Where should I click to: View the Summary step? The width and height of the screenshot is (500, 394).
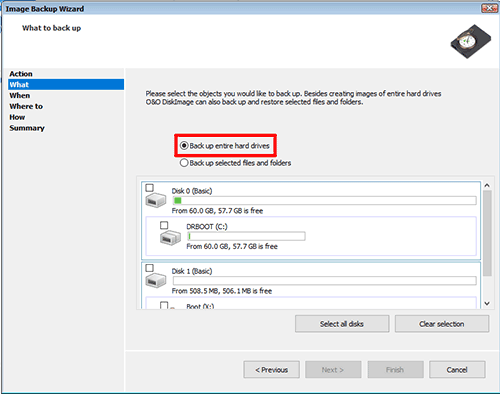tap(27, 128)
